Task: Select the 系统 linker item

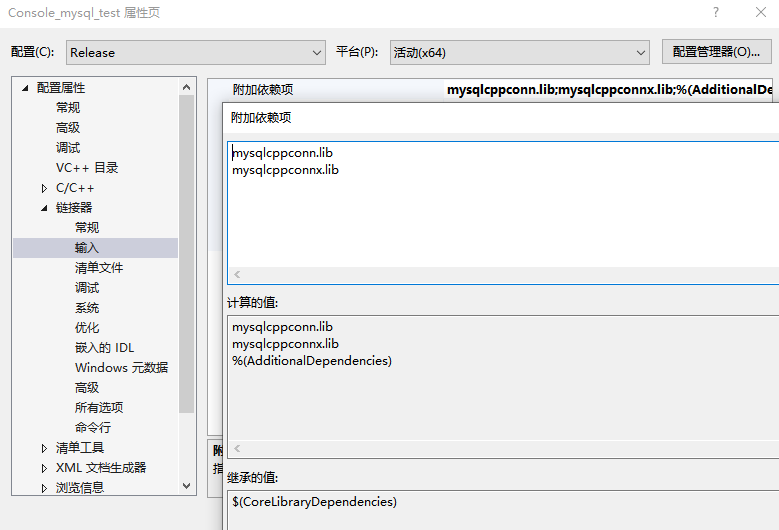Action: (x=87, y=307)
